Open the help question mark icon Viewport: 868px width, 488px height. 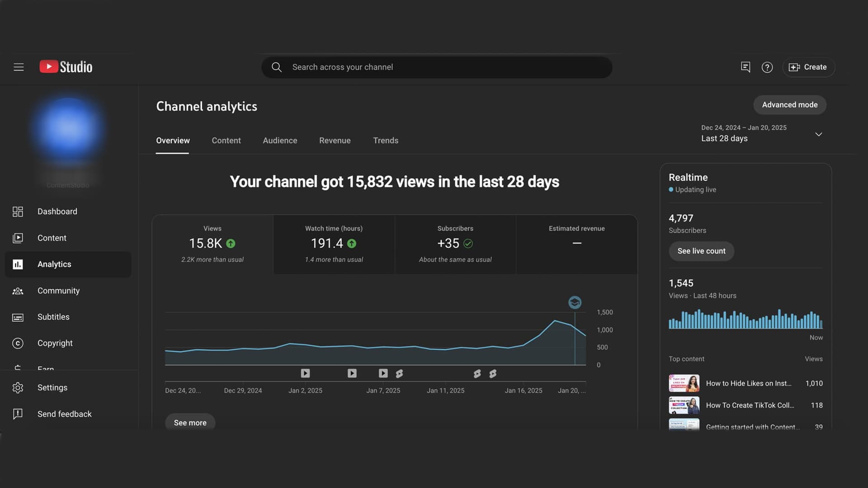pyautogui.click(x=767, y=67)
